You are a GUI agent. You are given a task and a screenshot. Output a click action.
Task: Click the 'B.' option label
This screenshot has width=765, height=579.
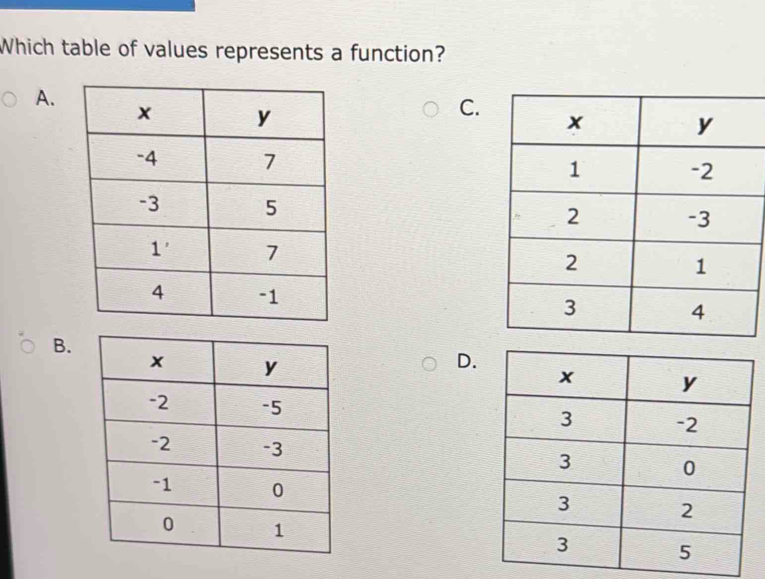[62, 347]
